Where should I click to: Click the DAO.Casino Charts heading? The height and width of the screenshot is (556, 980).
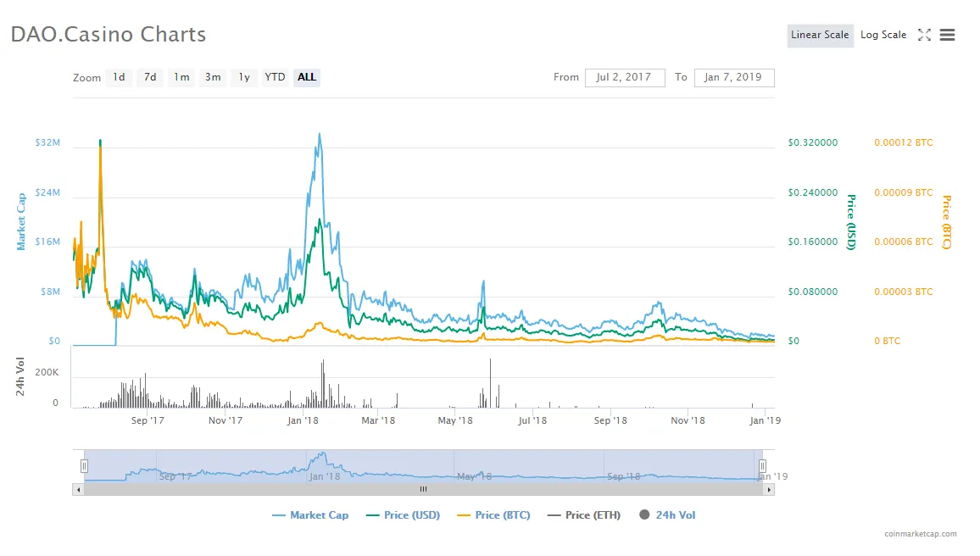pyautogui.click(x=109, y=35)
